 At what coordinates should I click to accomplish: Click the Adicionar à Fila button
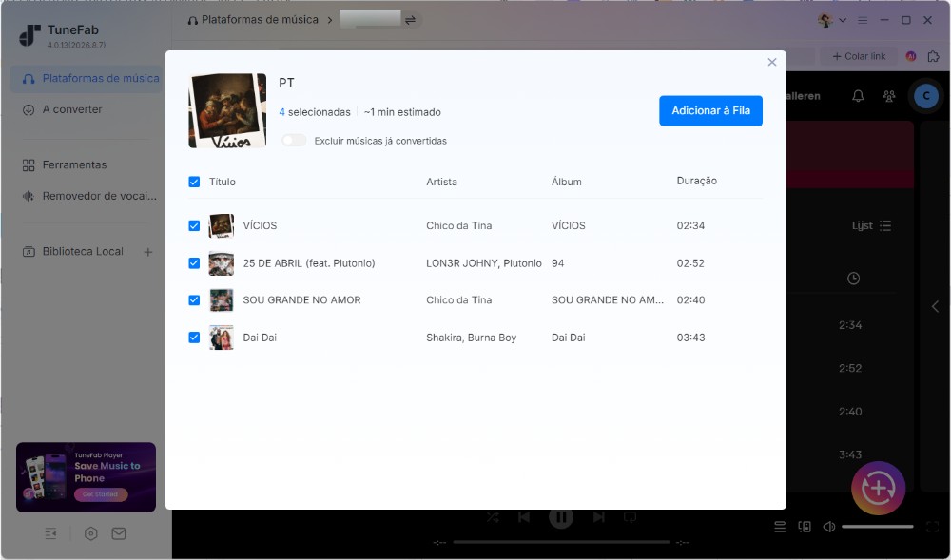pos(710,111)
